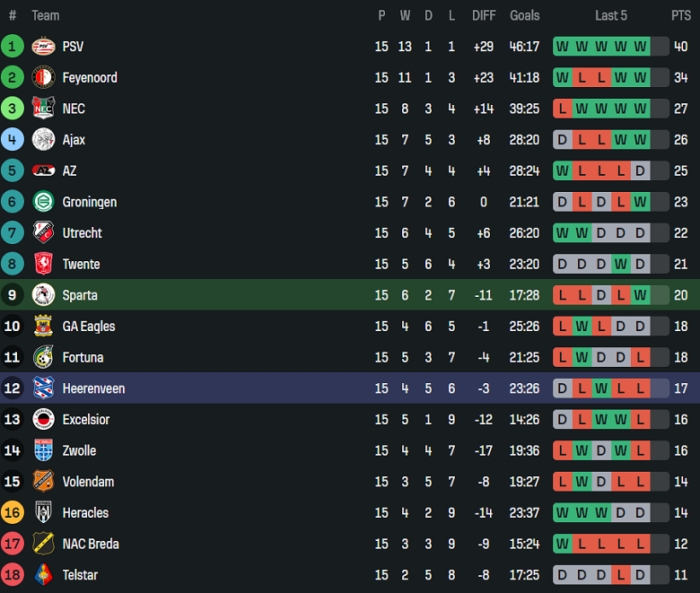Click the Telstar club badge
700x593 pixels.
coord(43,575)
